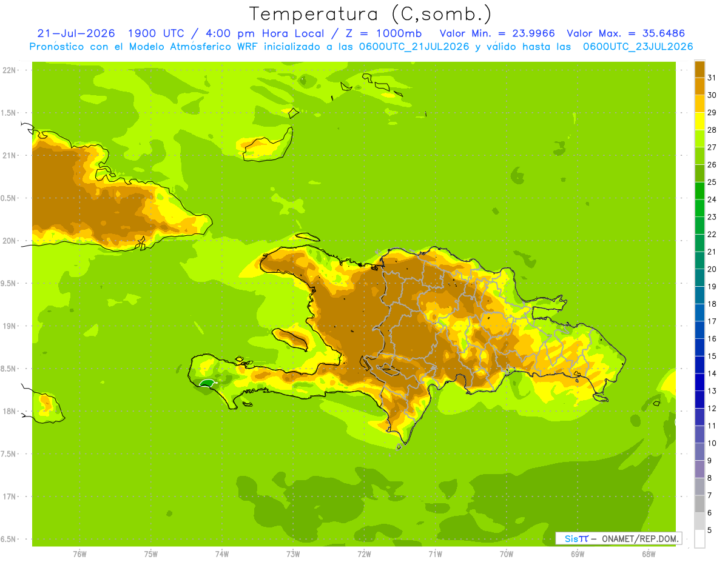Click the '21N' latitude axis label
This screenshot has height=562, width=728.
[9, 155]
